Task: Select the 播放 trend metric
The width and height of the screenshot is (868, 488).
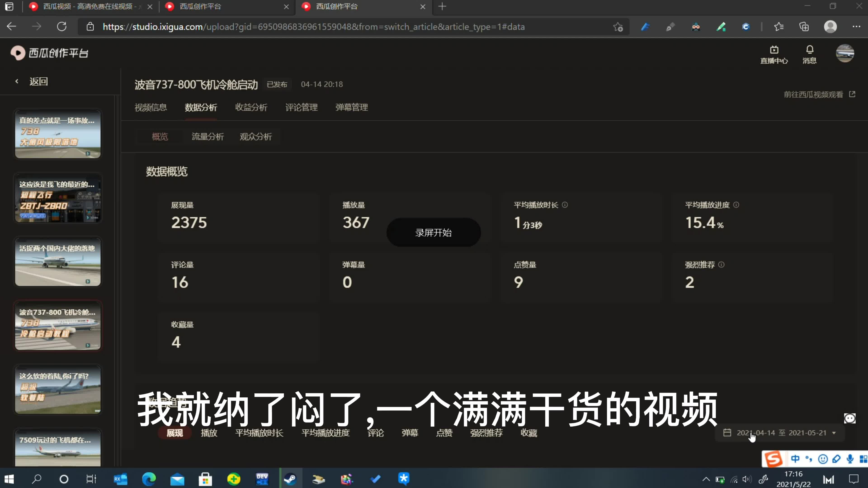Action: (209, 433)
